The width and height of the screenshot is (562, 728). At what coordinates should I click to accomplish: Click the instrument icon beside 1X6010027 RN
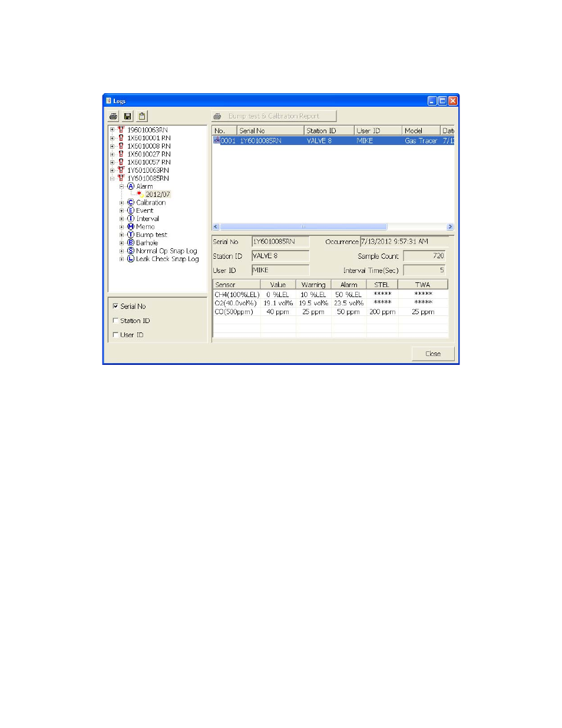click(121, 154)
